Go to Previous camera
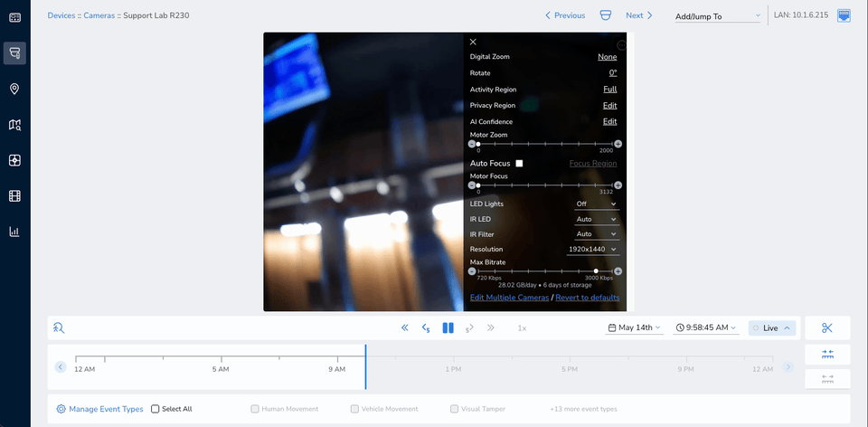The width and height of the screenshot is (868, 427). pos(565,15)
